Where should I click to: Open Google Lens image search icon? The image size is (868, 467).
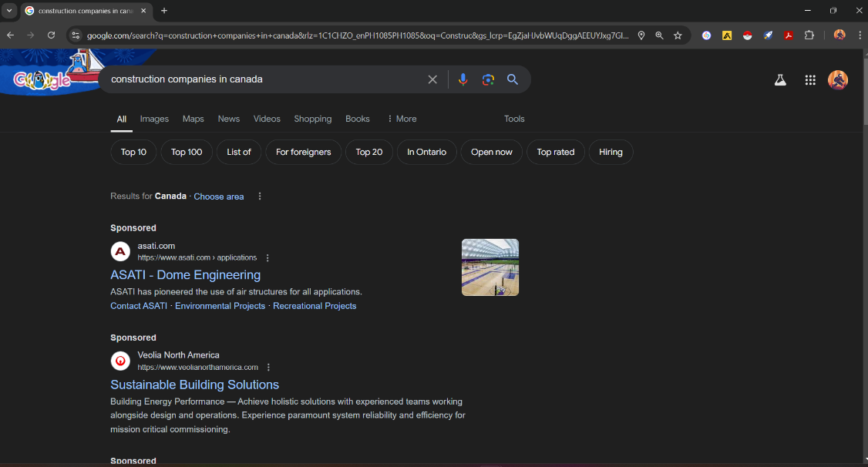(x=488, y=79)
